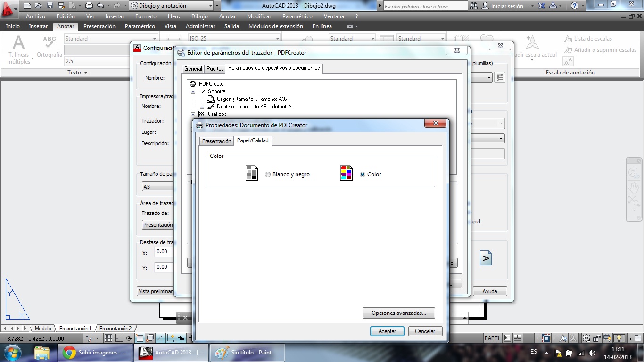The image size is (644, 362).
Task: Click the Help question mark icon
Action: tap(575, 6)
